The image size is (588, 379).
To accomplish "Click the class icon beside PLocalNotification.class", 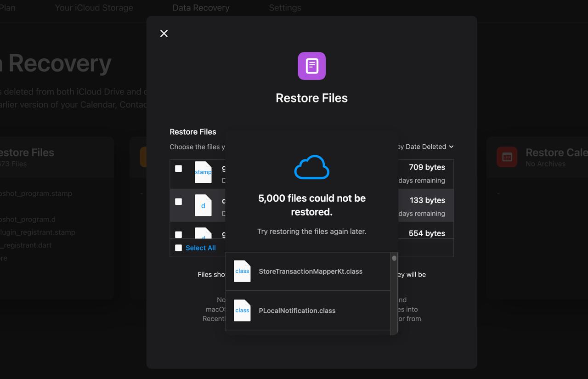I will click(x=242, y=310).
